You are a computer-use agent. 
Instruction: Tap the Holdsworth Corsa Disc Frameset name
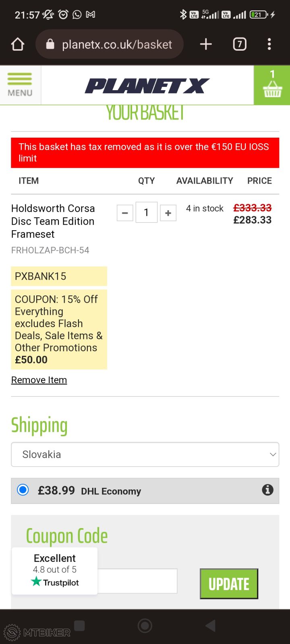53,221
